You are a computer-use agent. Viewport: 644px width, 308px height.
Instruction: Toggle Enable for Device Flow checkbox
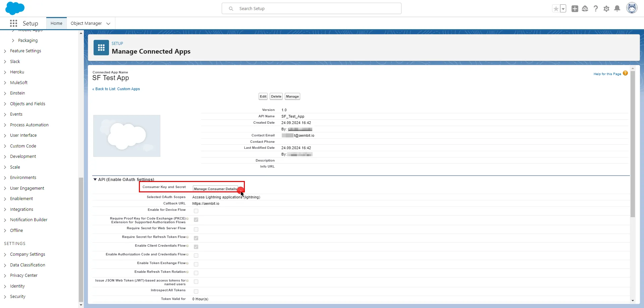tap(196, 211)
